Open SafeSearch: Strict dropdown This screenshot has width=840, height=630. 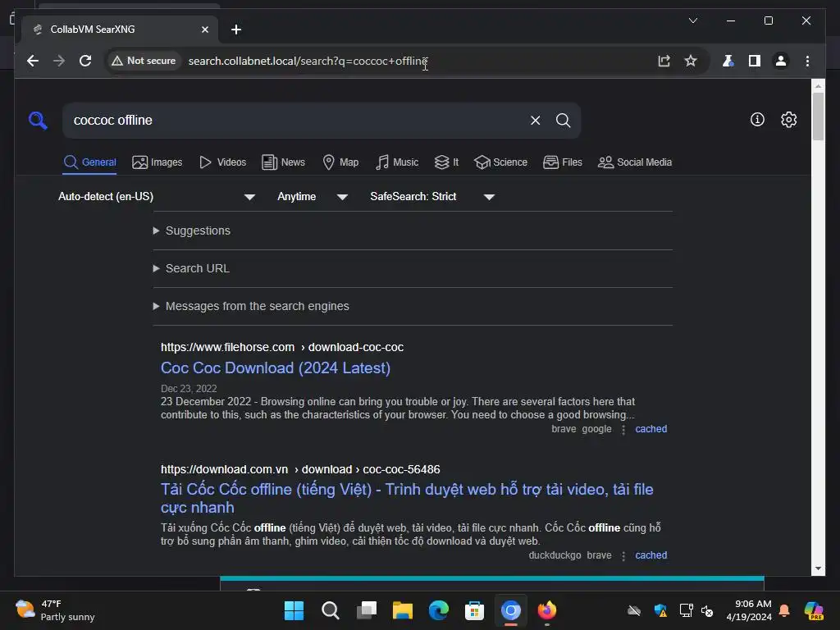pos(431,197)
